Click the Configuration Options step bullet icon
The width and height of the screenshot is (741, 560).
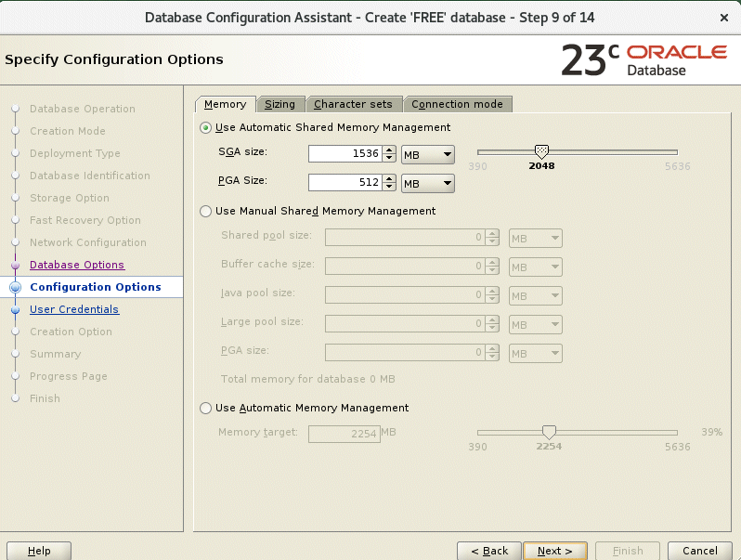coord(15,288)
